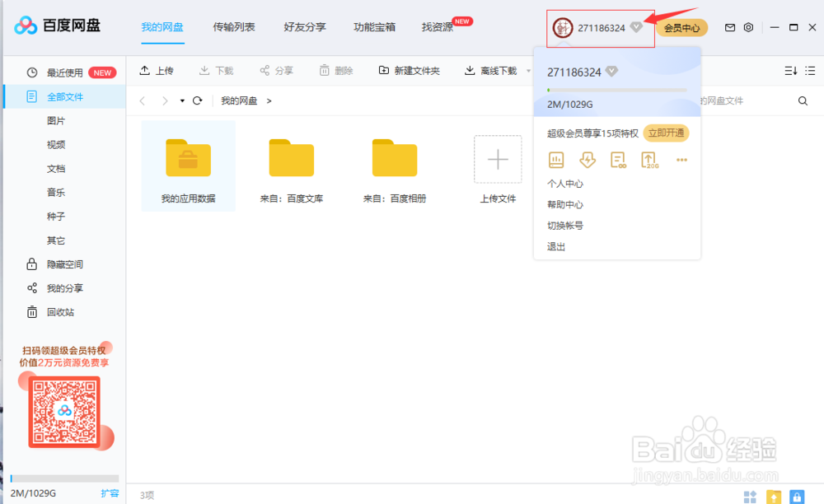The height and width of the screenshot is (504, 824).
Task: Toggle the apps grid icon at bottom
Action: [x=750, y=497]
